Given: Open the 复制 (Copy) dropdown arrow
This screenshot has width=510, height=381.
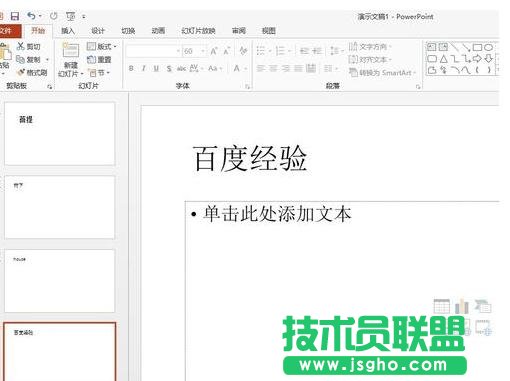Looking at the screenshot, I should click(47, 60).
